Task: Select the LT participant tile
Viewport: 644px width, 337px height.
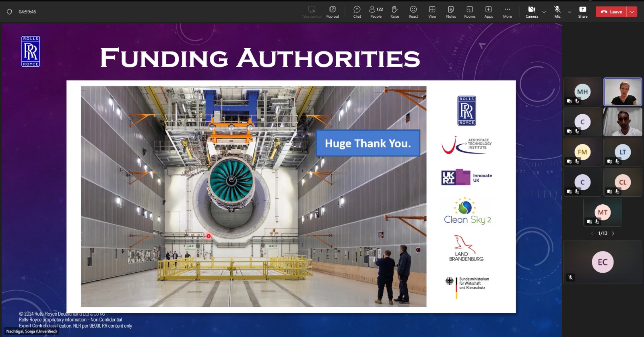Action: 623,152
